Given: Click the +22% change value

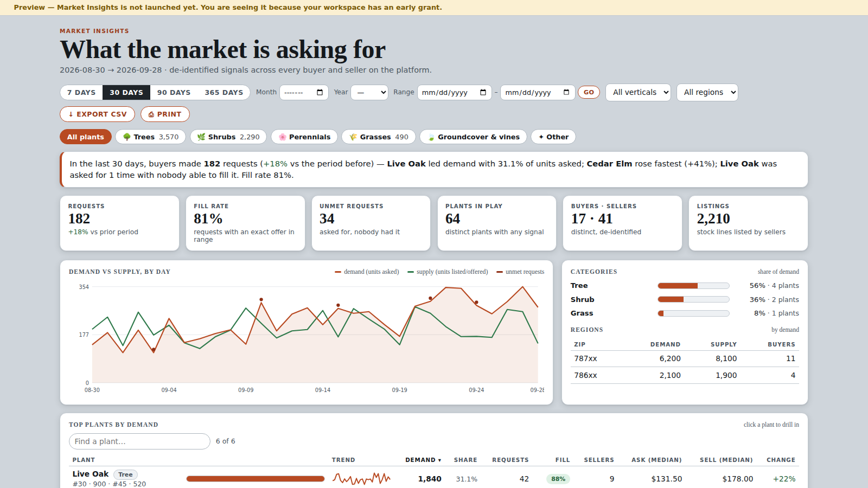Looking at the screenshot, I should (784, 479).
